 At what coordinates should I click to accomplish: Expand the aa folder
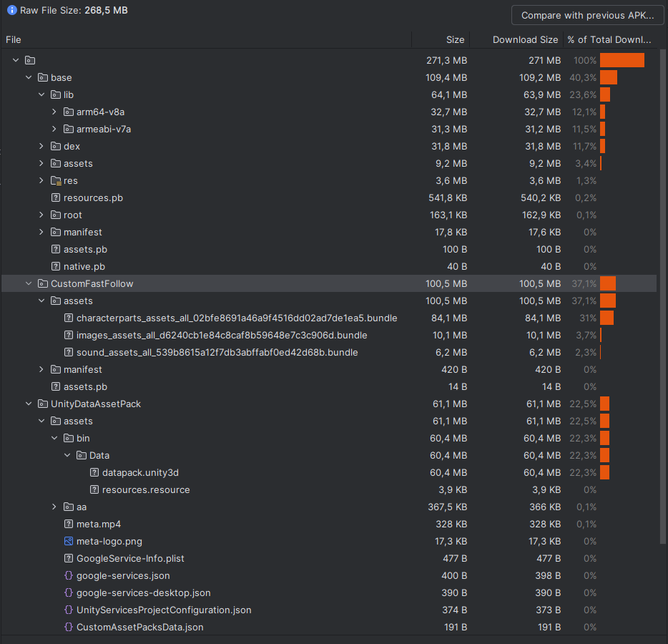pyautogui.click(x=54, y=507)
